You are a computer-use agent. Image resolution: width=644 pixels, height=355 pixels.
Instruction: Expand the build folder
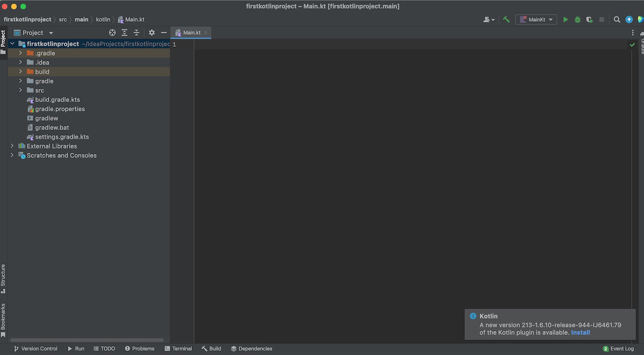(20, 71)
